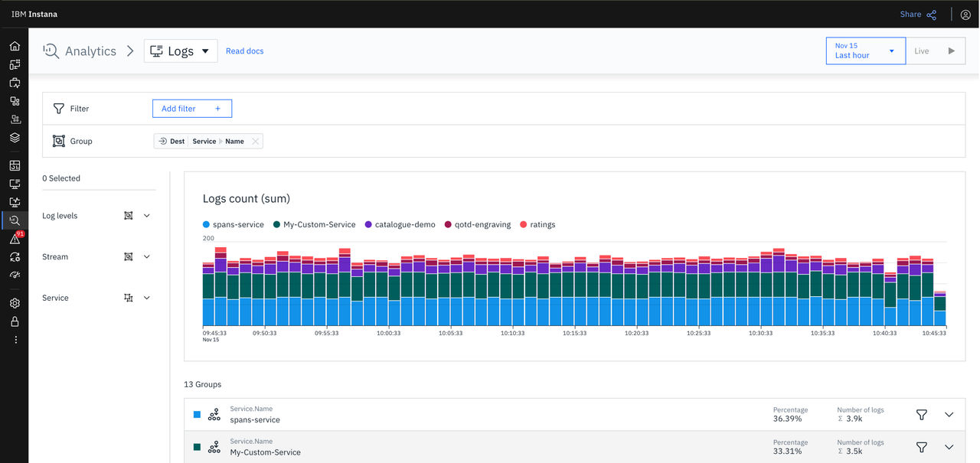Open the lock security icon in sidebar

[x=15, y=321]
